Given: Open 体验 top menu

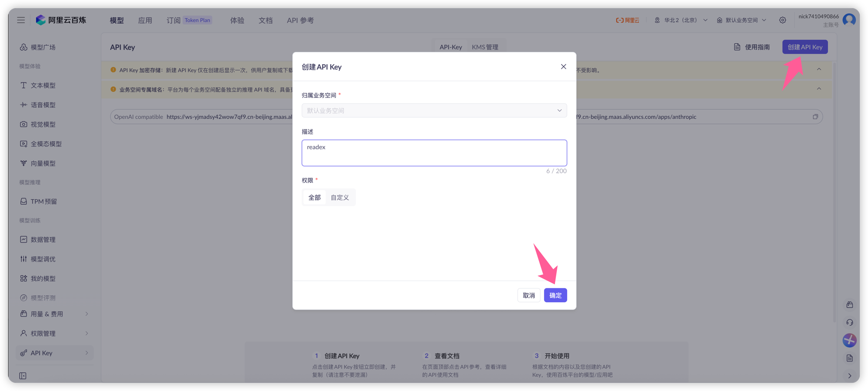Looking at the screenshot, I should tap(237, 20).
